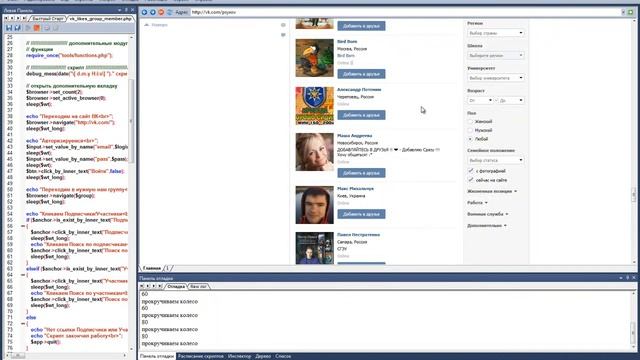This screenshot has height=360, width=640.
Task: Select the Женский gender radio button
Action: click(470, 122)
